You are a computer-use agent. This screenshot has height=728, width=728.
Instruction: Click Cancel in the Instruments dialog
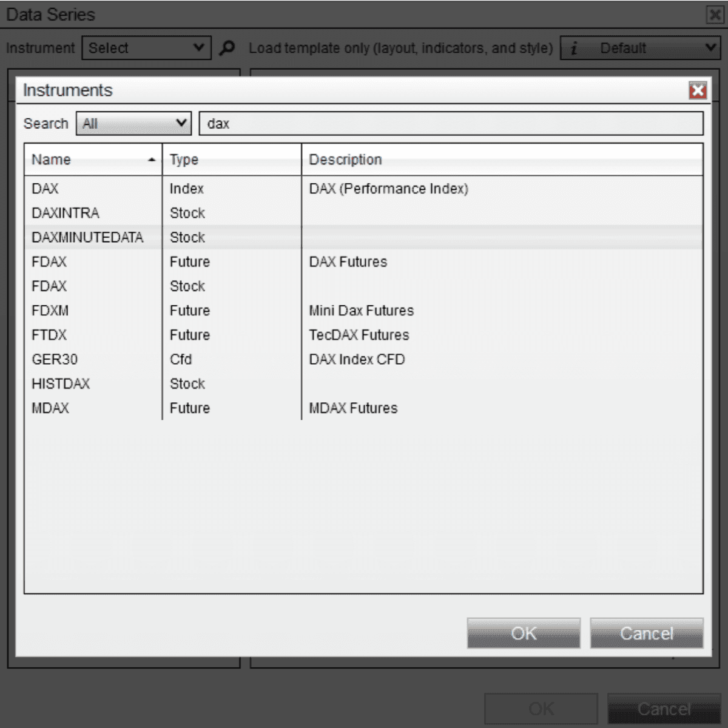point(647,633)
